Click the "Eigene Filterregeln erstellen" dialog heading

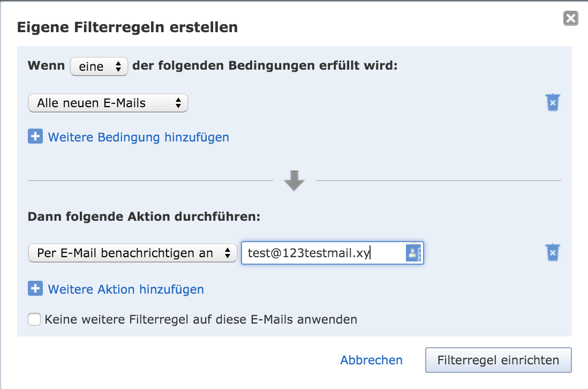[x=127, y=27]
